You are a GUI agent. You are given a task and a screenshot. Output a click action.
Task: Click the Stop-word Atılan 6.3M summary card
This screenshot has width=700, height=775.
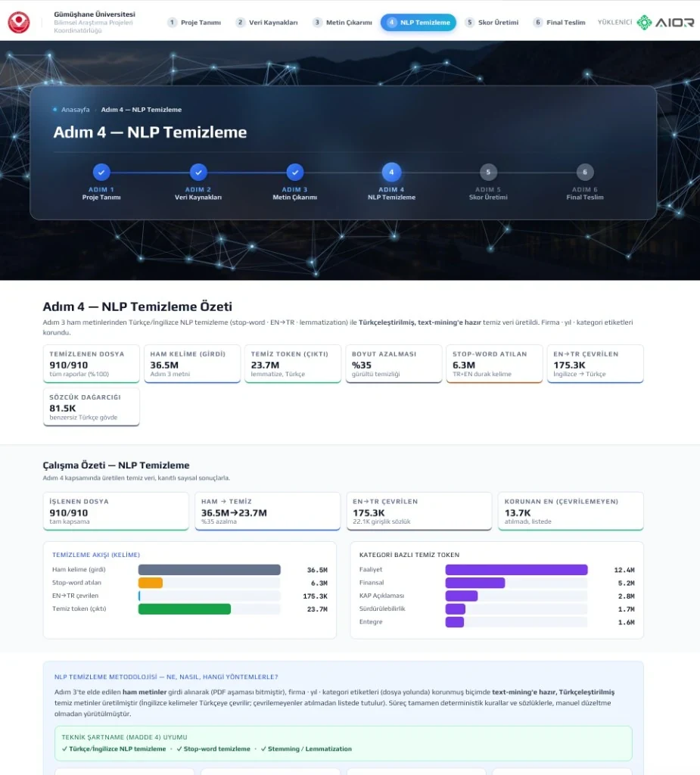494,363
